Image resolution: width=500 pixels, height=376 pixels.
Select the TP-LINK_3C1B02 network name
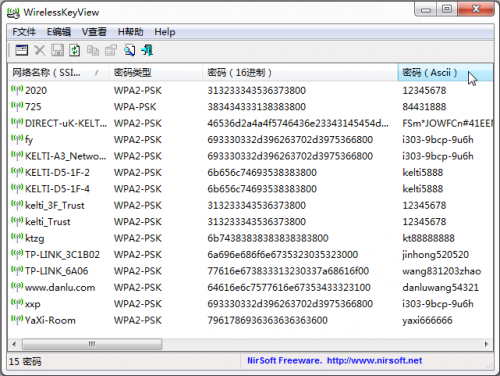62,255
